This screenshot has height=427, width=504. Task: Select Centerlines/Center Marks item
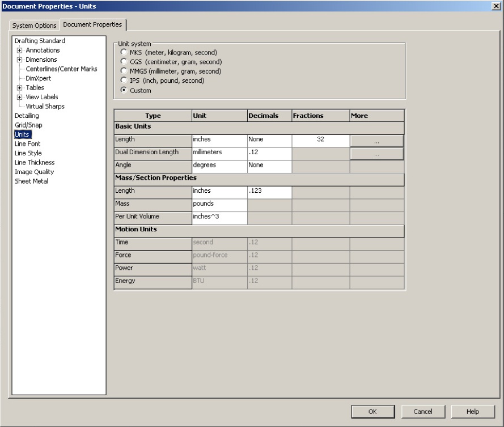click(x=61, y=69)
